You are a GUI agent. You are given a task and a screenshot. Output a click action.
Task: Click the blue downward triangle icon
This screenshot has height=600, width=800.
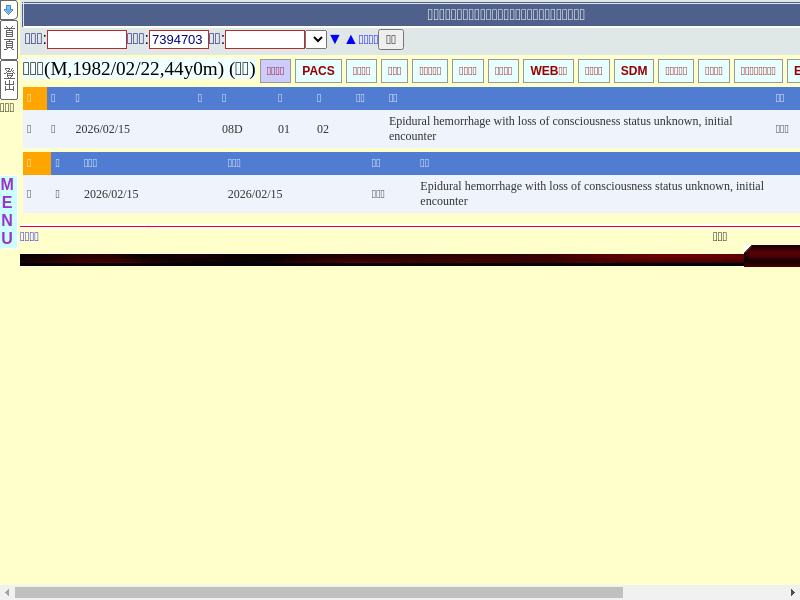pyautogui.click(x=335, y=39)
